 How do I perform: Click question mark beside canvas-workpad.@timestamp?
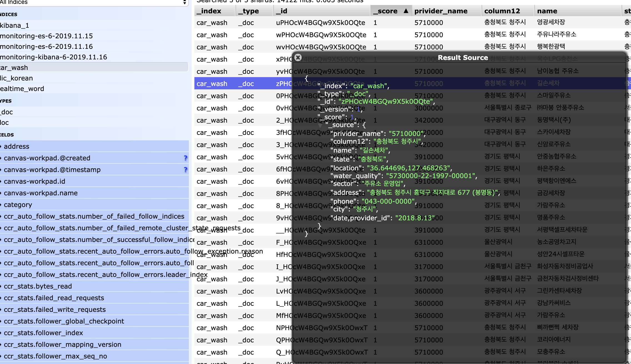point(186,170)
